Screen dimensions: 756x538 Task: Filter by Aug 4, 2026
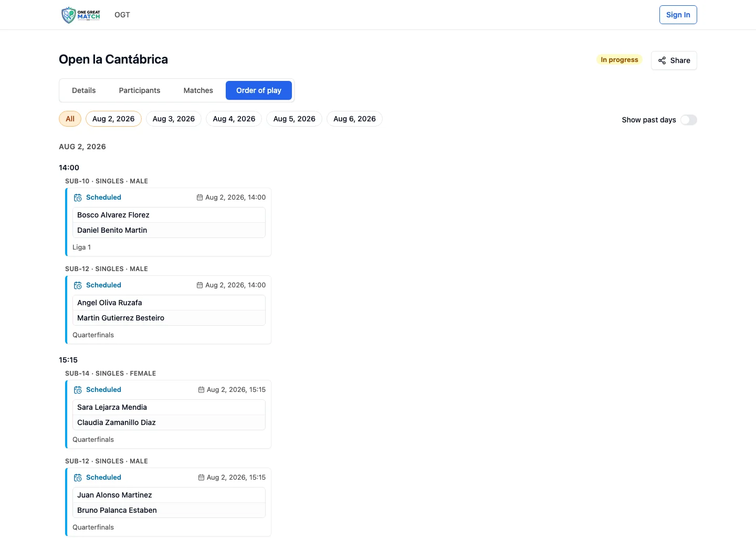[234, 119]
